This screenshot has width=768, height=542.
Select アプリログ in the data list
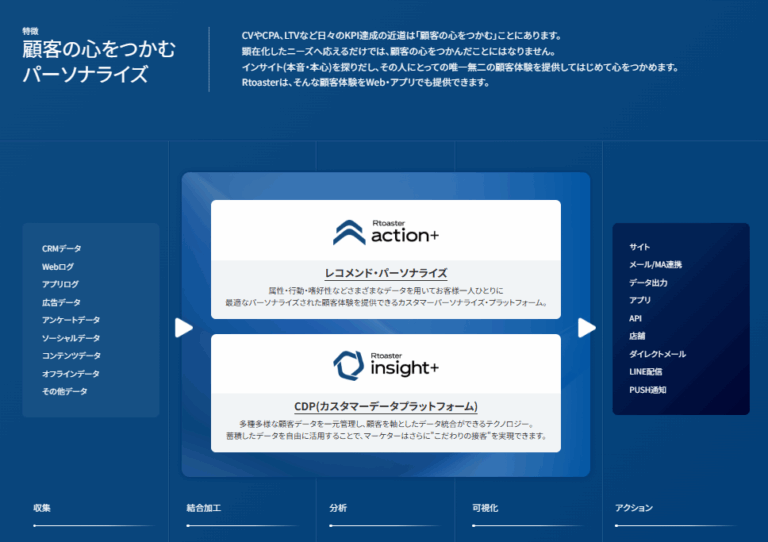[x=60, y=284]
